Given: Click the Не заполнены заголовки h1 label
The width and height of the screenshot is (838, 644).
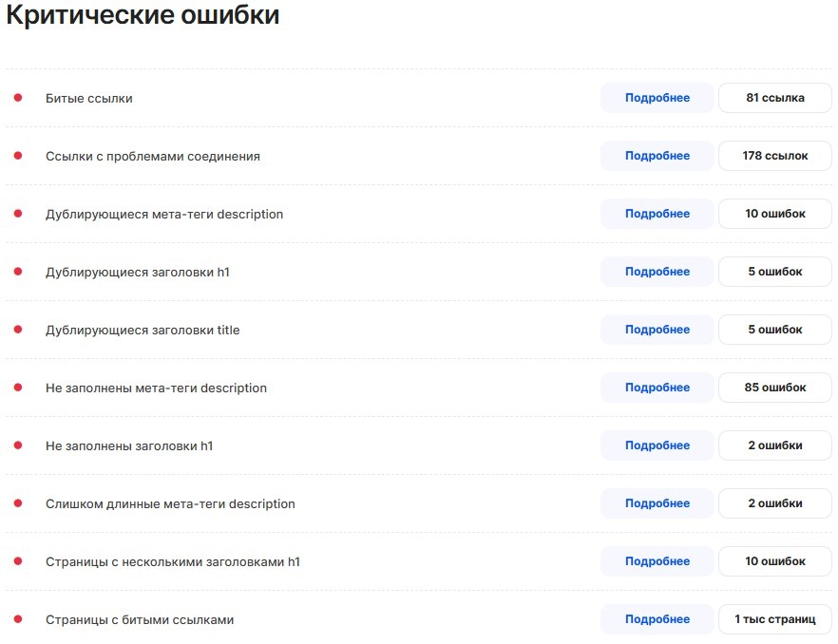Looking at the screenshot, I should (129, 445).
